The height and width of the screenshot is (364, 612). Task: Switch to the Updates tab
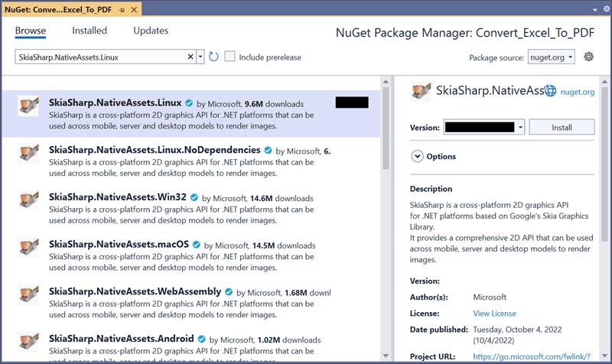tap(151, 31)
